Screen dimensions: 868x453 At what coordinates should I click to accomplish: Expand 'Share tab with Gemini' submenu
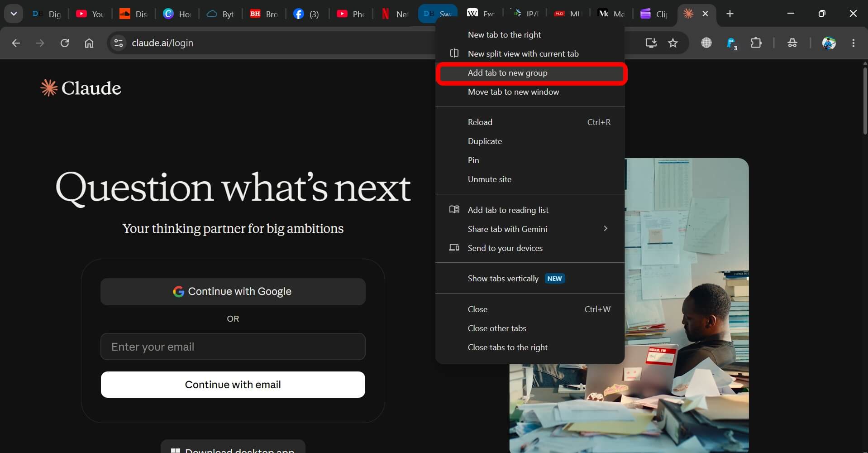(x=530, y=229)
